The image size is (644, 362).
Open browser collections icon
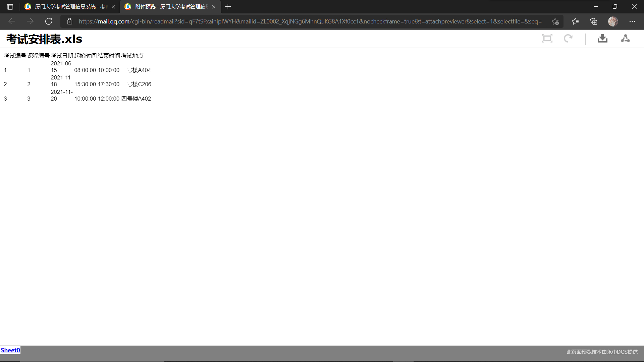(x=594, y=21)
